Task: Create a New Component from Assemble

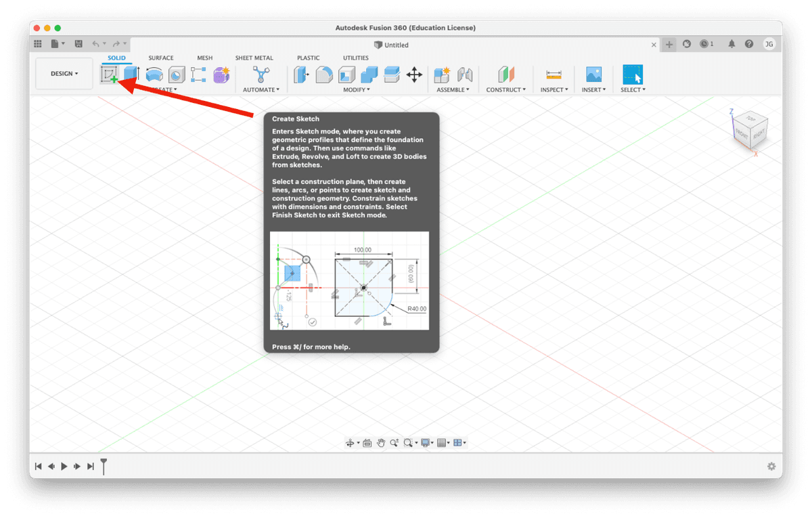Action: point(442,74)
